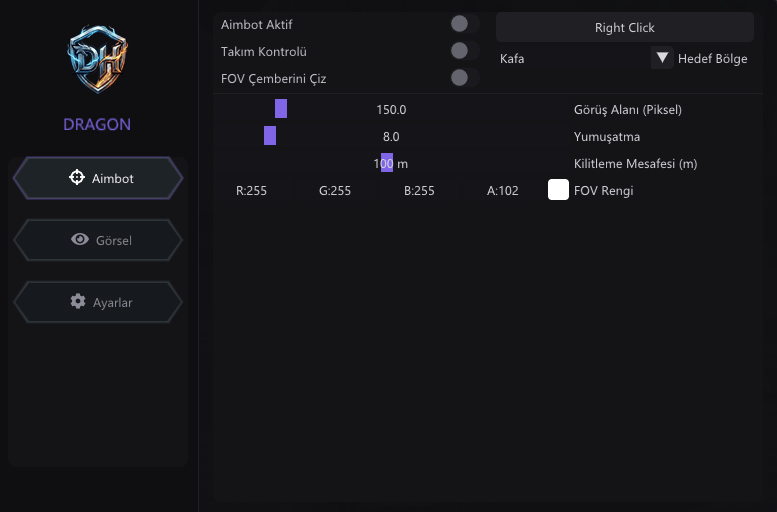Open the Görsel tab
Viewport: 777px width, 512px height.
98,240
